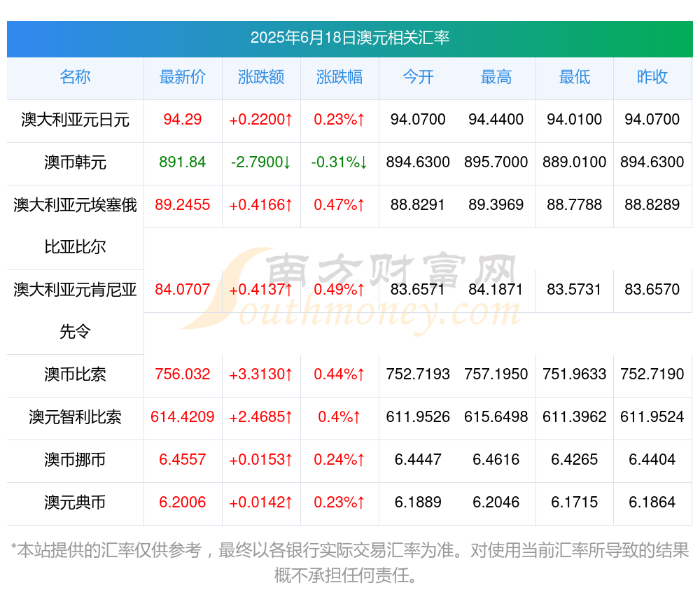The height and width of the screenshot is (597, 700).
Task: Click 今开 value 6.4447
Action: point(418,460)
